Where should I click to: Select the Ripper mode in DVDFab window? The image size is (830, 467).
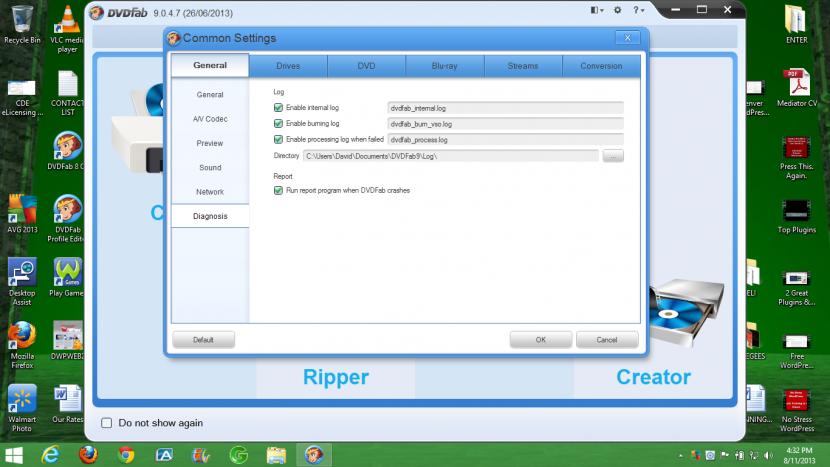tap(336, 377)
